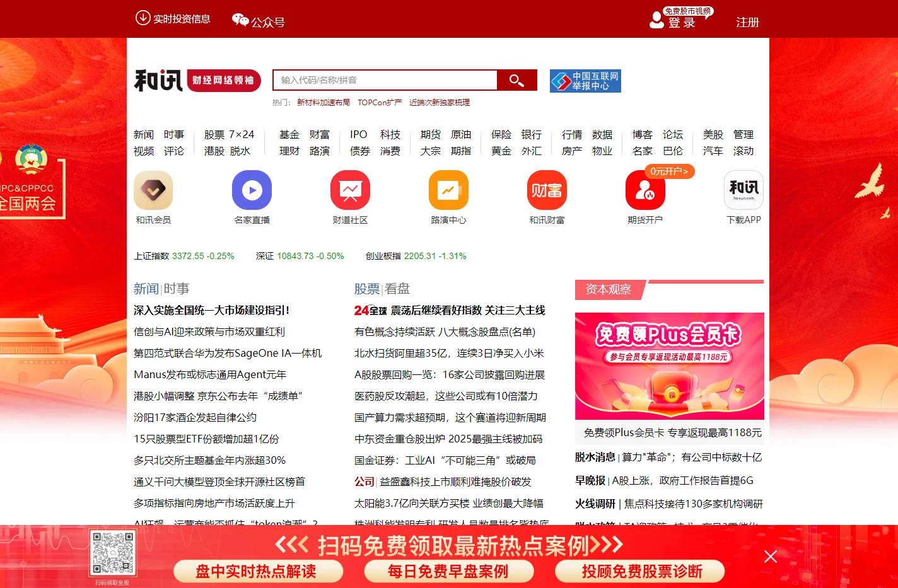Open the 资本观察 tab
Image resolution: width=898 pixels, height=588 pixels.
click(x=609, y=289)
